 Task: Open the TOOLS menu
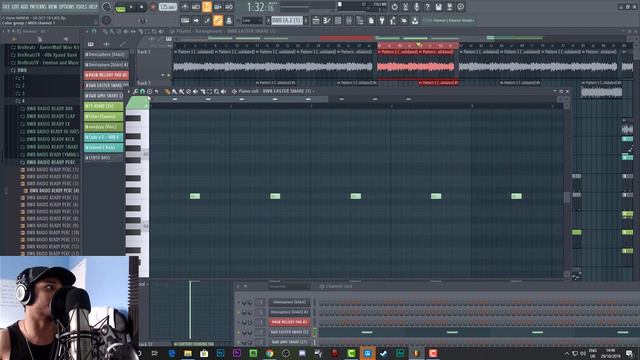[81, 7]
